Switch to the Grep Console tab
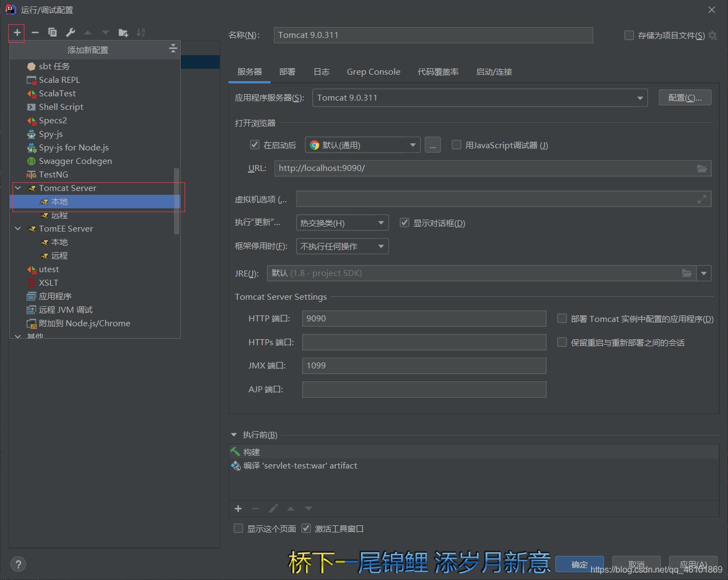This screenshot has width=728, height=580. pos(373,72)
